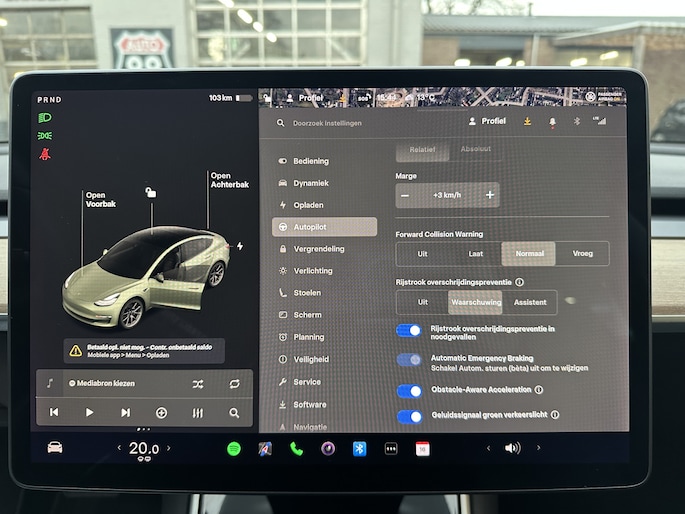Select Opladen in settings menu
685x514 pixels.
tap(310, 205)
